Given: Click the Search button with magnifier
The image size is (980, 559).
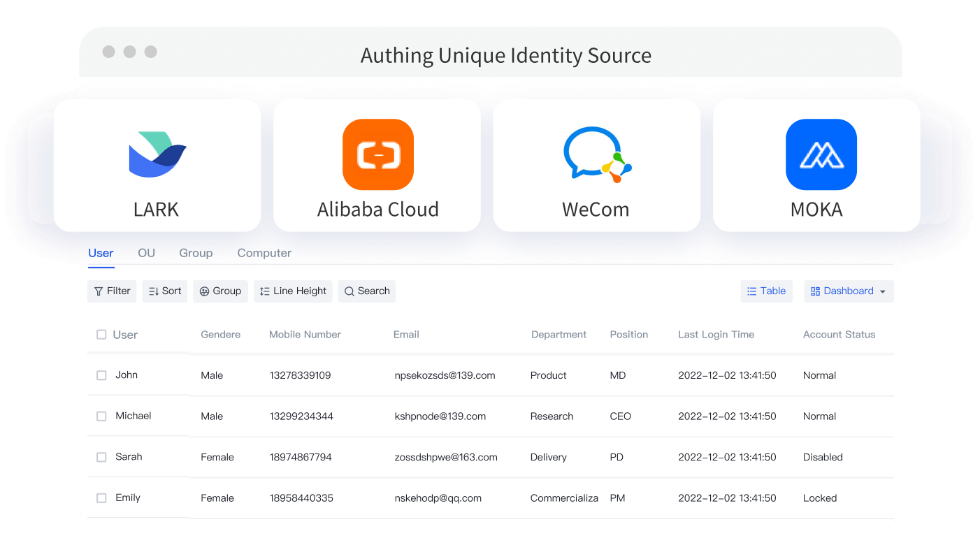Looking at the screenshot, I should pos(367,291).
